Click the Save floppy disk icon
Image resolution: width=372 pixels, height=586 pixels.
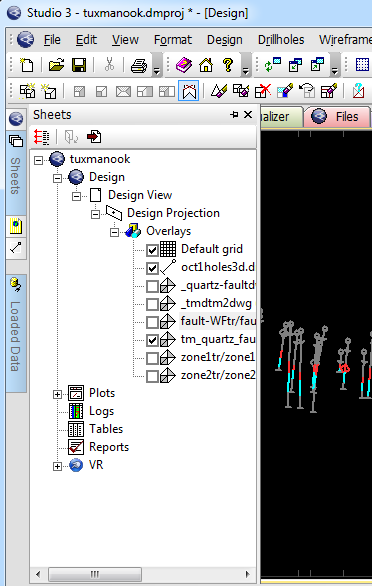point(79,65)
